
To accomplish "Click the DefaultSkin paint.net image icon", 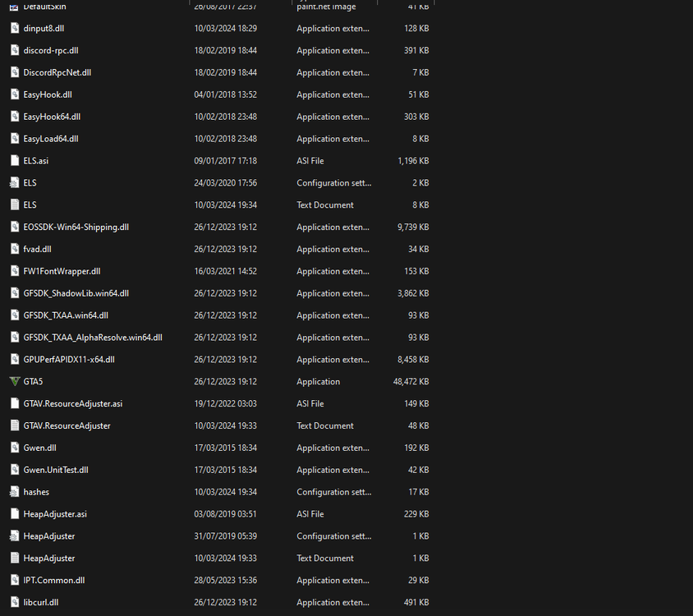I will (14, 7).
